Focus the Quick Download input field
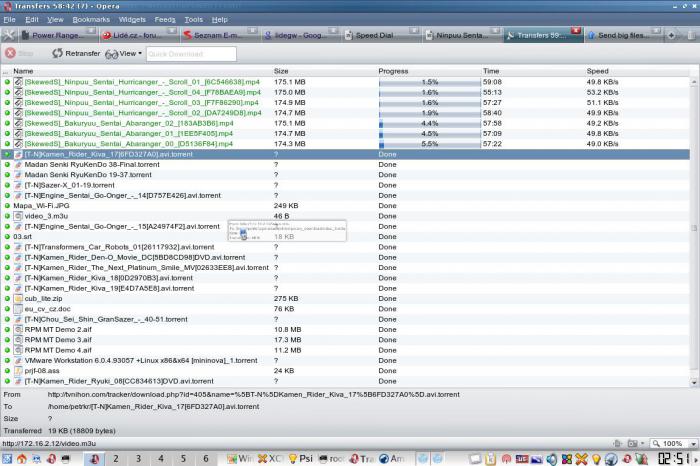The width and height of the screenshot is (700, 466). (x=191, y=54)
